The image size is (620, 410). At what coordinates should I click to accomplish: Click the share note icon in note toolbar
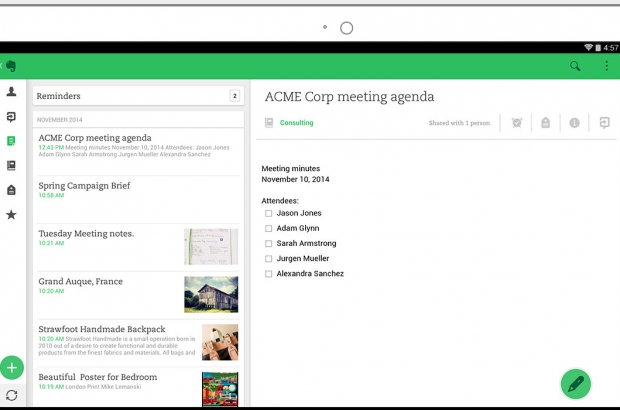click(604, 123)
